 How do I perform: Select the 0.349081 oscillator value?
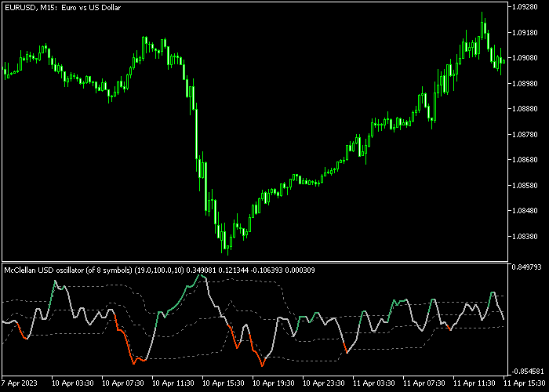click(202, 270)
